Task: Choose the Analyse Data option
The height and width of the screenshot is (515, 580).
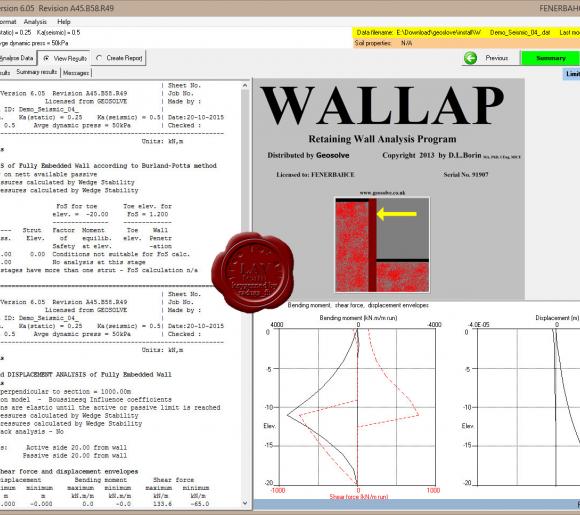Action: click(x=17, y=58)
